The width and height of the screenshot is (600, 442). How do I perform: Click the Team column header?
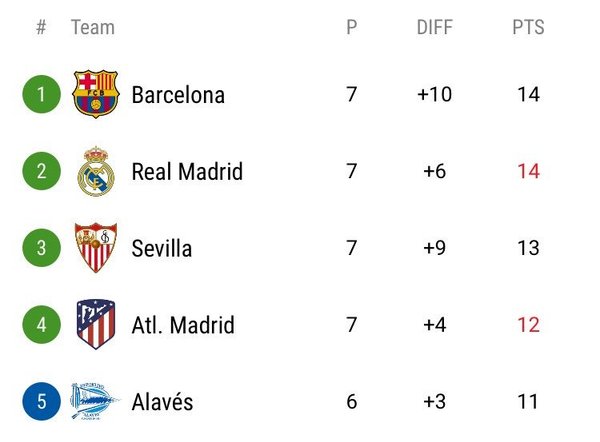pos(91,28)
